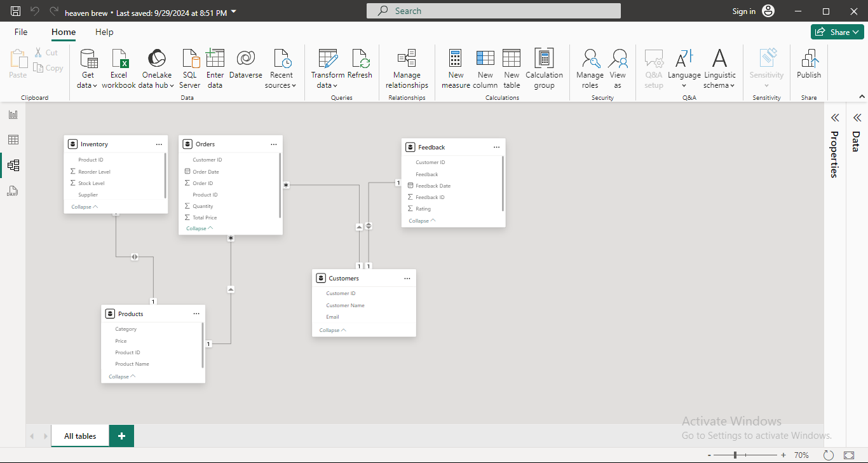The image size is (868, 463).
Task: Open Manage relationships dialog
Action: tap(407, 69)
